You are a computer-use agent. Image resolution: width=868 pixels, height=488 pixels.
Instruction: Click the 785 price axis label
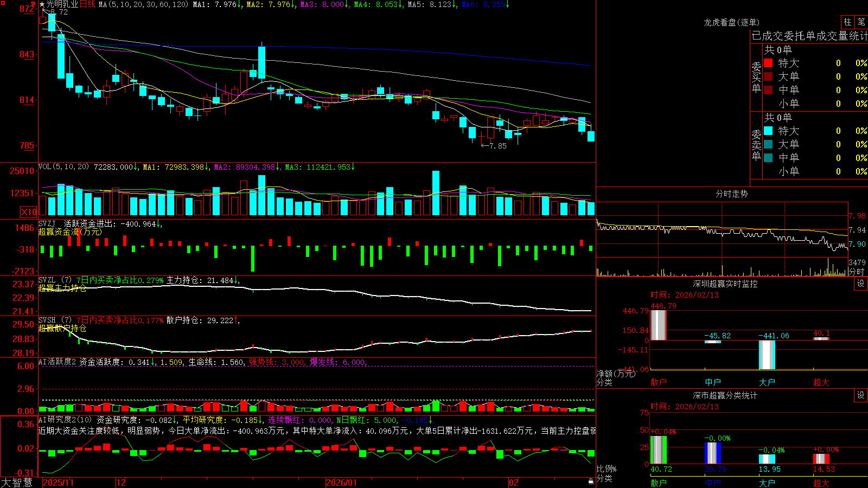[x=27, y=145]
